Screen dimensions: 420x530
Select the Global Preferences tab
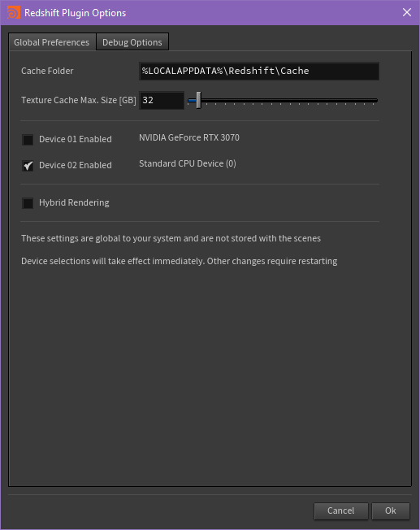coord(52,42)
